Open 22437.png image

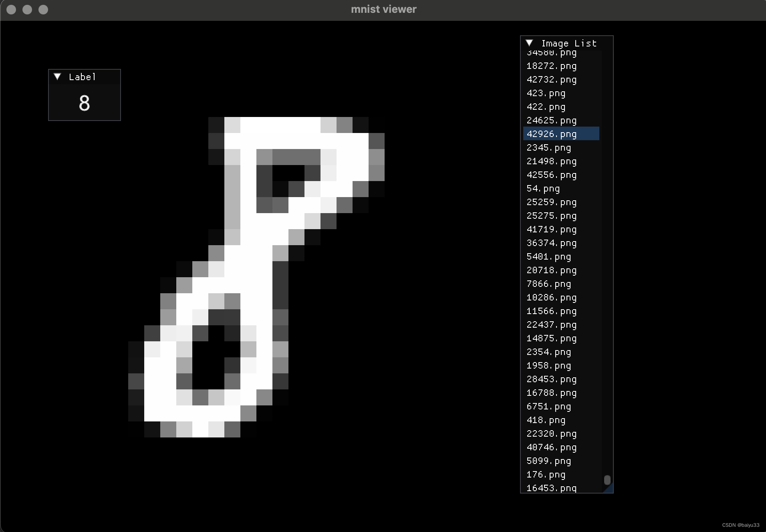click(561, 324)
